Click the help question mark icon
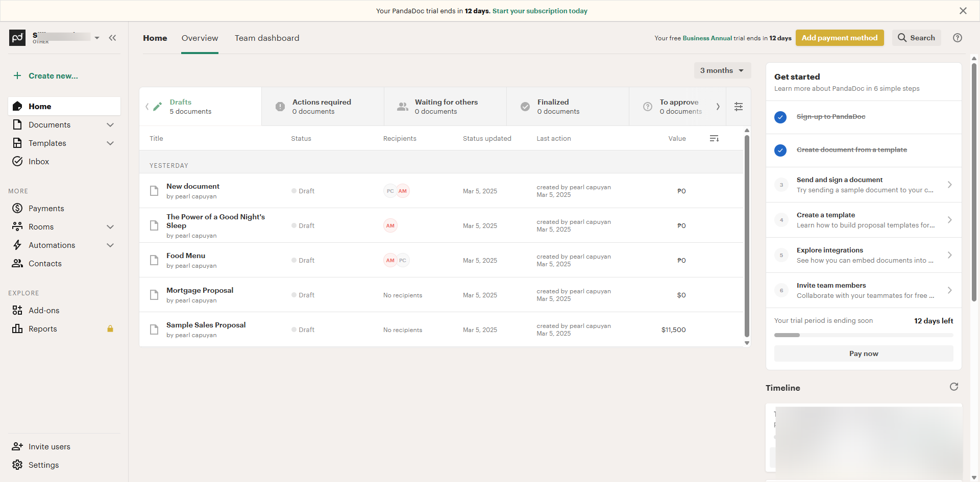 click(x=958, y=38)
